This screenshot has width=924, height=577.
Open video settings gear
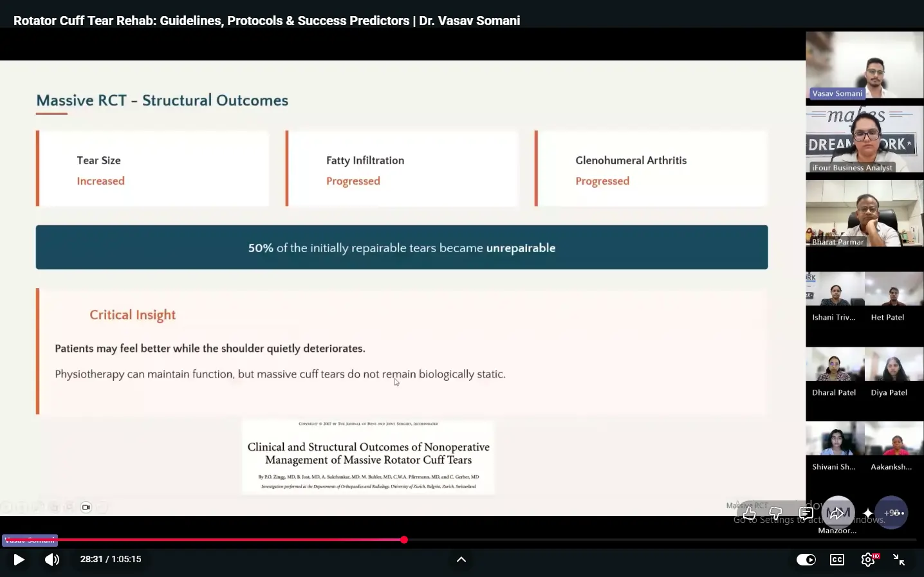tap(868, 560)
